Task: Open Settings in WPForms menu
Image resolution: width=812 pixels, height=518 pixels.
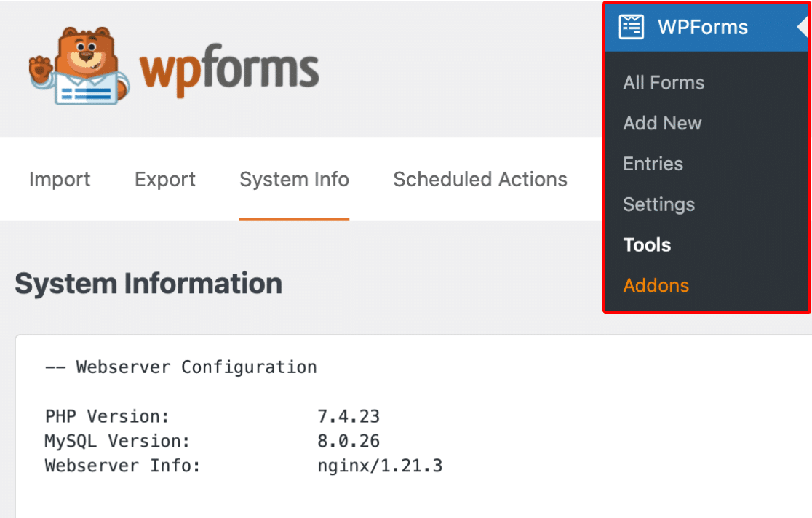Action: tap(658, 204)
